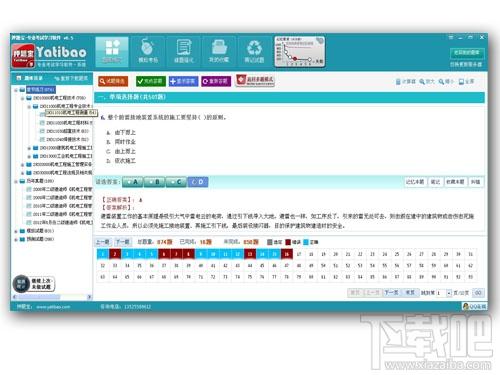The image size is (500, 375).
Task: Choose answer A radio button
Action: (x=133, y=182)
